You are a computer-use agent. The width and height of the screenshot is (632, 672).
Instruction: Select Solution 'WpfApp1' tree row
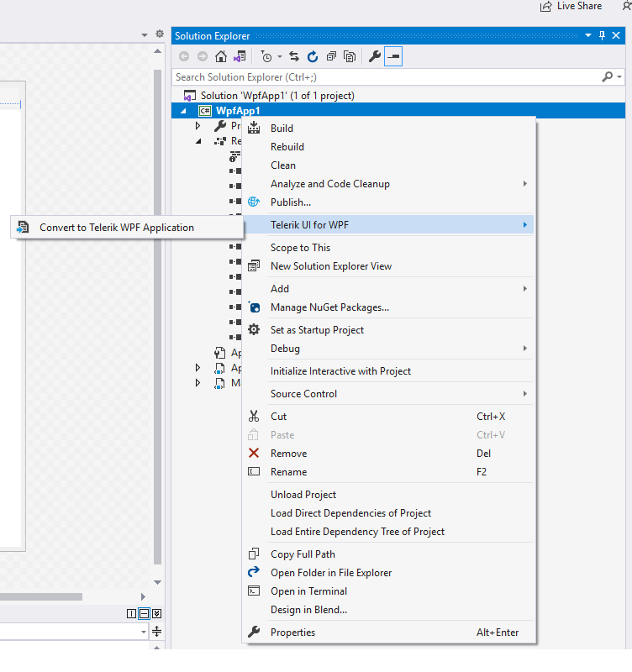click(398, 95)
